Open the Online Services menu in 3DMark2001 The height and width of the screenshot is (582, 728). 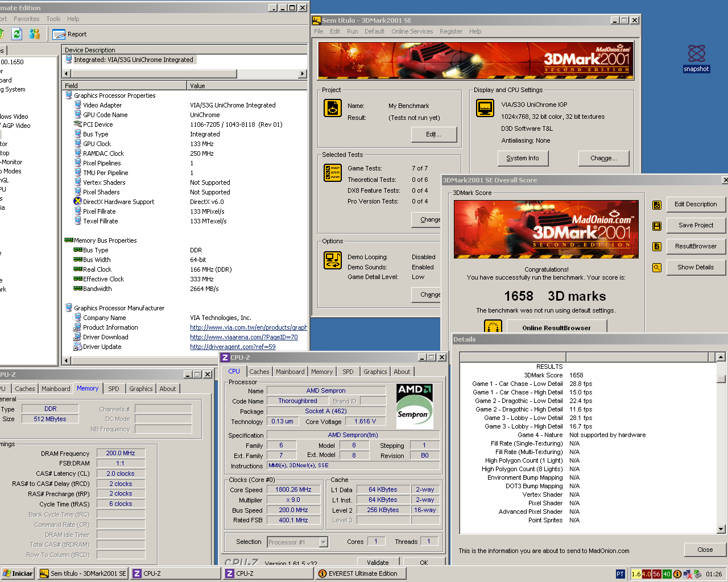click(412, 31)
